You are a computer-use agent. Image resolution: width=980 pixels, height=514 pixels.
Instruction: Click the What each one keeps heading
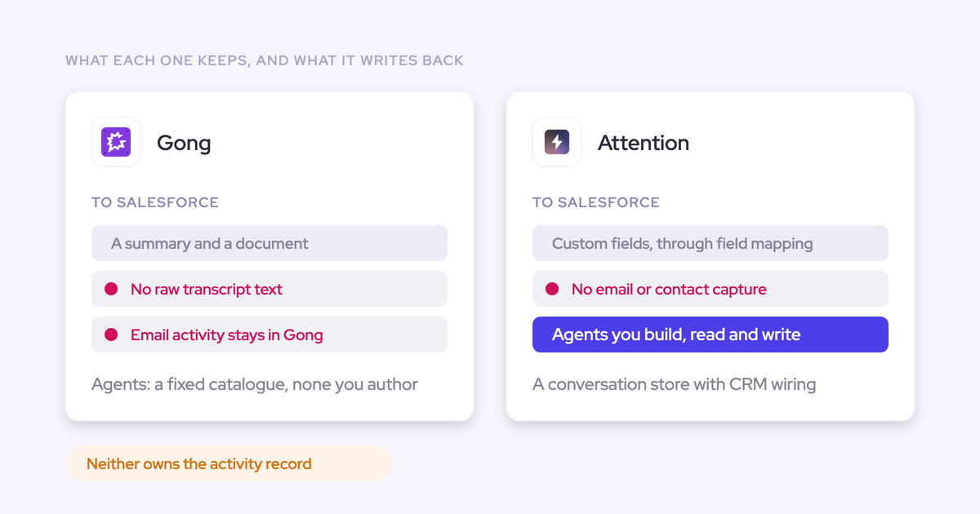[265, 60]
